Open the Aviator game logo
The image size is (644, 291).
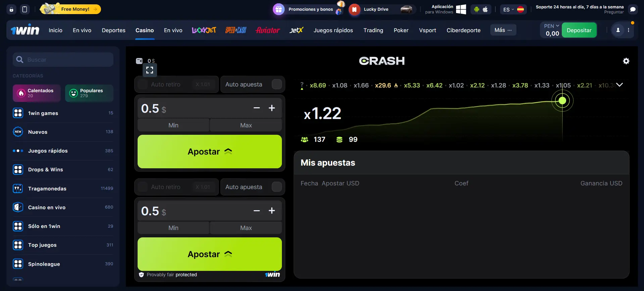267,30
